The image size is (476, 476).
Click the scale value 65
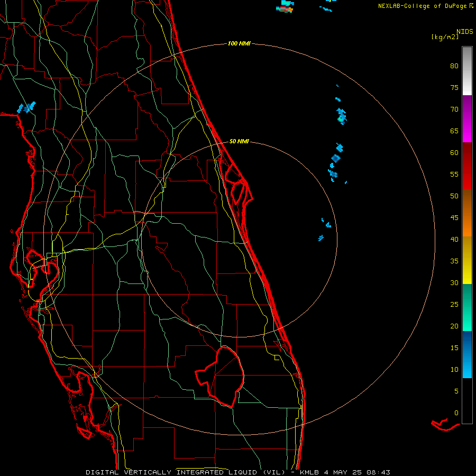click(454, 131)
